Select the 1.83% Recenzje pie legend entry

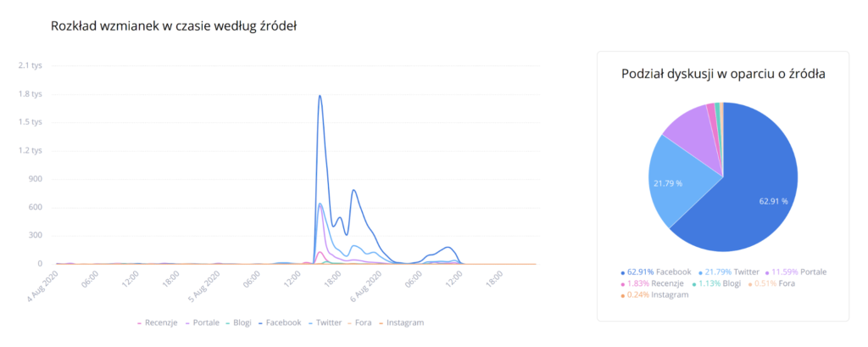tap(654, 283)
